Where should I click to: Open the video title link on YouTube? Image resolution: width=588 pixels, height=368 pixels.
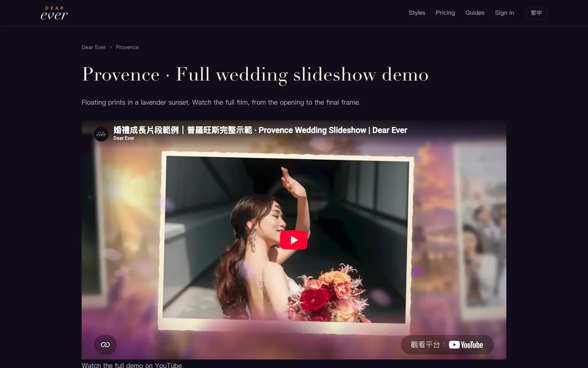(x=260, y=130)
